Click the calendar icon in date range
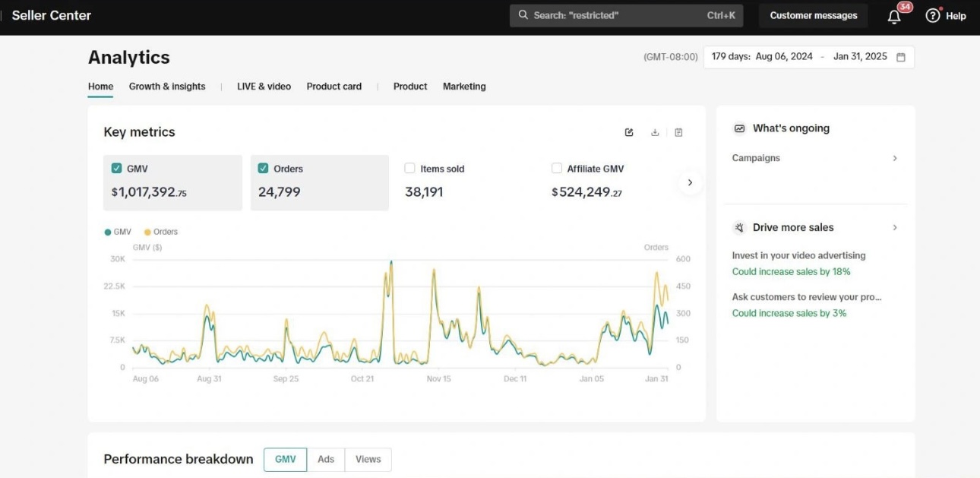This screenshot has height=478, width=980. (x=901, y=57)
